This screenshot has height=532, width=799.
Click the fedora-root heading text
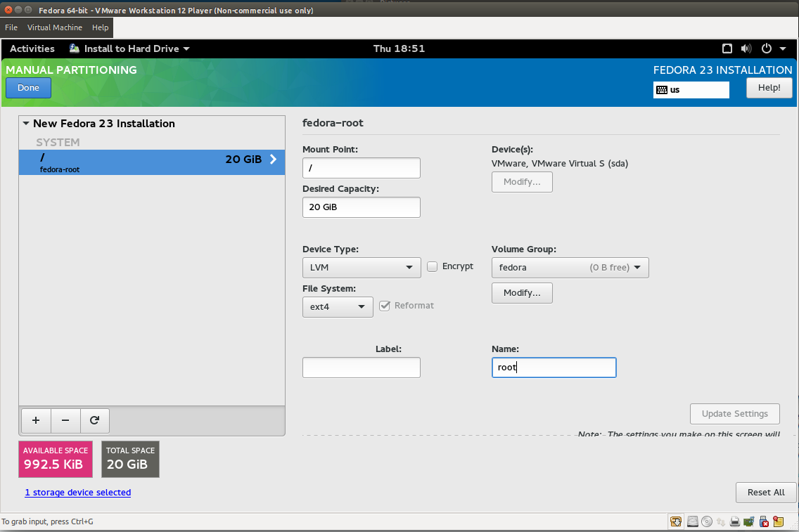(x=333, y=123)
